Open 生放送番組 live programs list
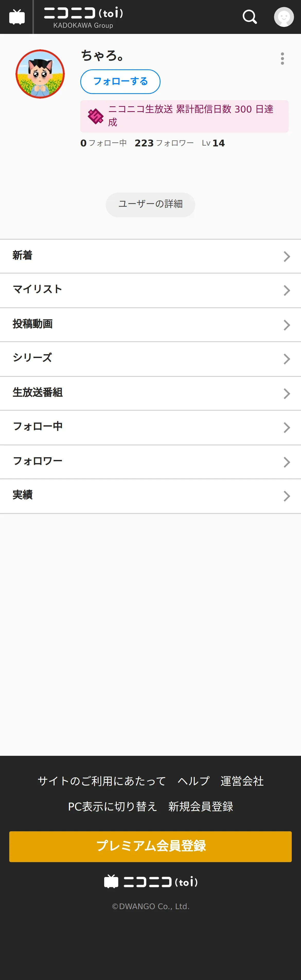This screenshot has height=980, width=301. 37,393
